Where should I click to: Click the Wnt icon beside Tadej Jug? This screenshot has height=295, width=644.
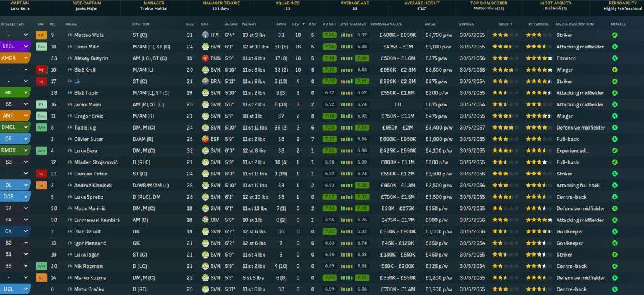[x=41, y=127]
